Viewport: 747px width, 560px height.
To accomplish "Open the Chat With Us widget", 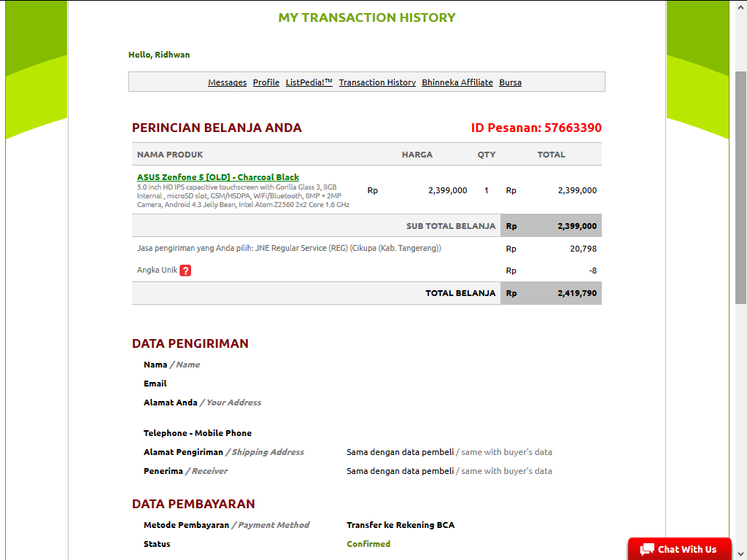I will (x=679, y=549).
